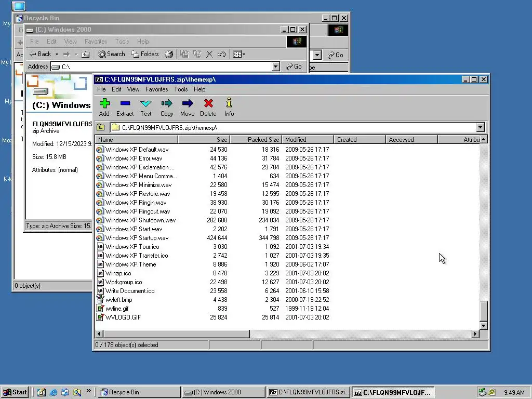
Task: Open the 7-Zip address path dropdown
Action: (x=481, y=128)
